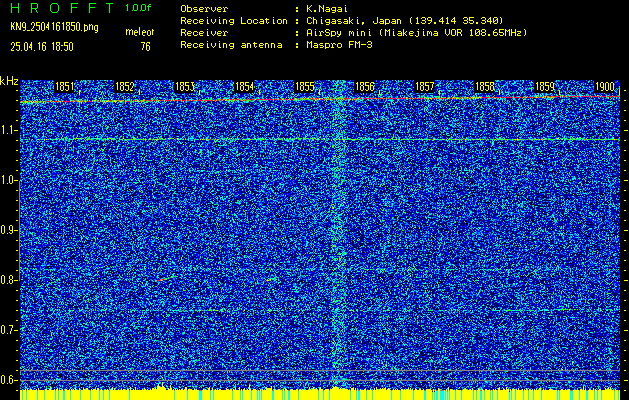Click the meteor count value 76

pyautogui.click(x=146, y=47)
